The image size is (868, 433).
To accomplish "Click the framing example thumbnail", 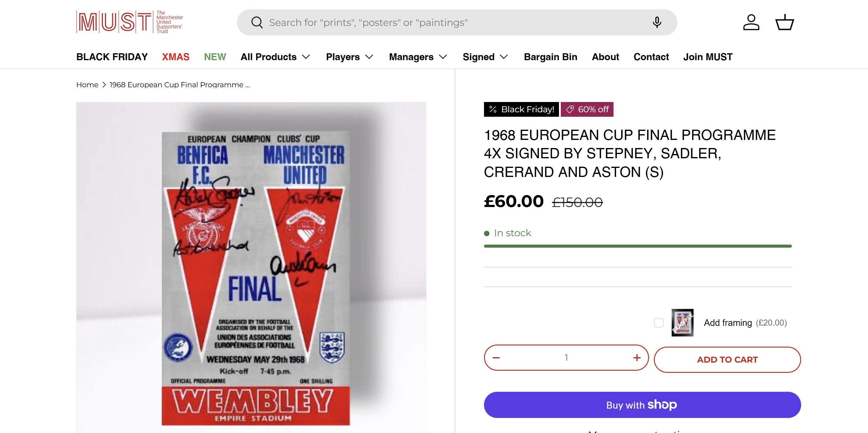I will pos(682,323).
